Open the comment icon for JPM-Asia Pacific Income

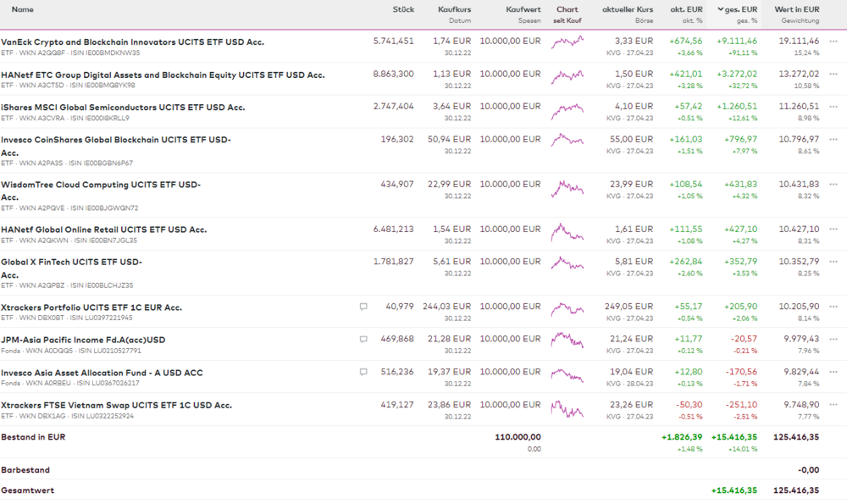click(363, 339)
